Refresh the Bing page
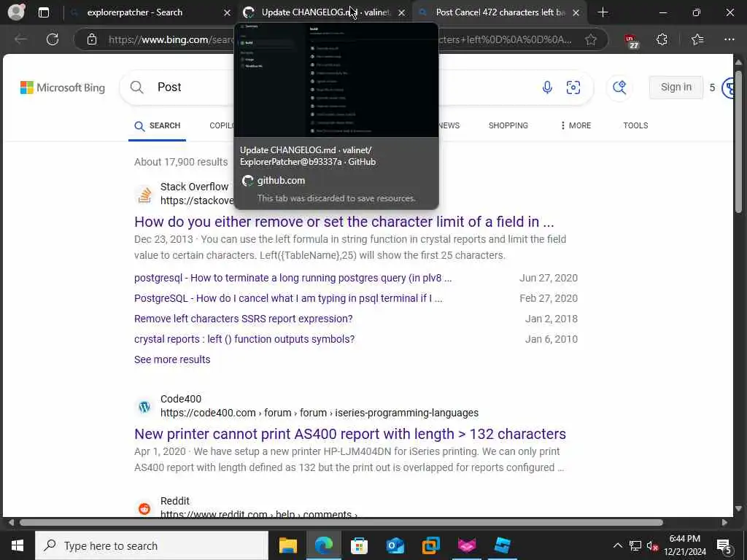Image resolution: width=747 pixels, height=560 pixels. 53,39
